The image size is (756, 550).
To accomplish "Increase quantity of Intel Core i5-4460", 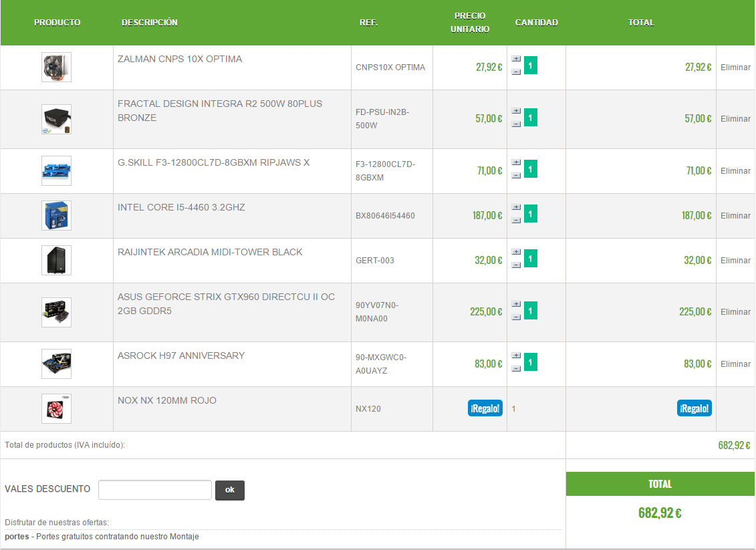I will 516,207.
